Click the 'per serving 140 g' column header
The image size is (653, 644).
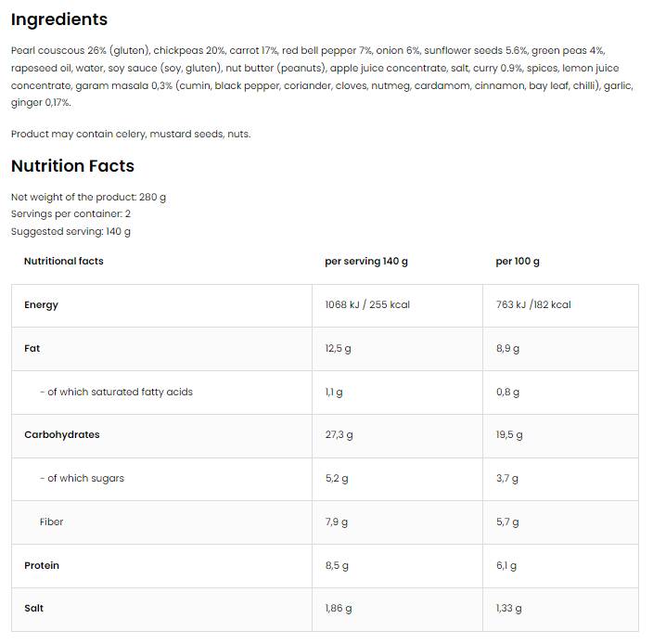coord(366,262)
